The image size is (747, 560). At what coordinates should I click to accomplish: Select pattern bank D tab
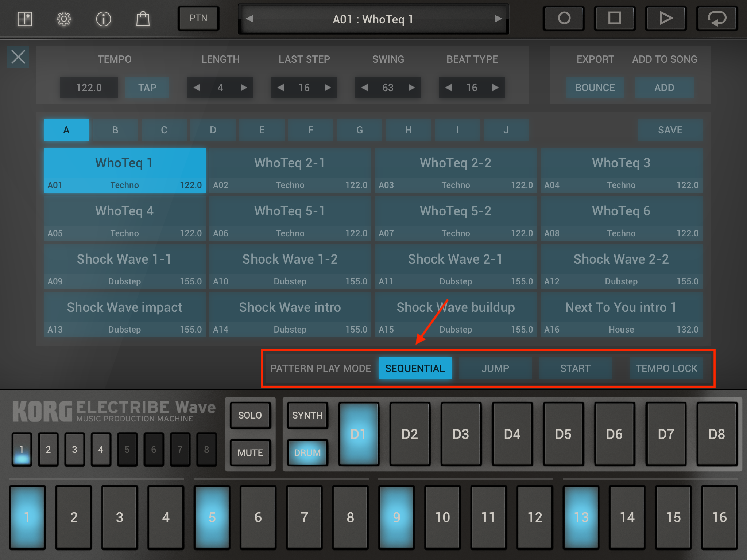click(x=213, y=130)
